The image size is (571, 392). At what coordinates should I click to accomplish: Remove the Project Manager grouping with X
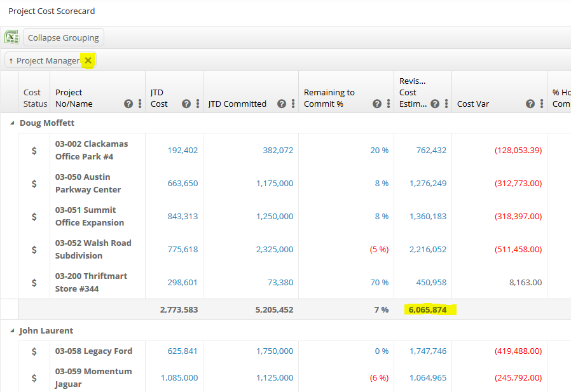point(88,60)
